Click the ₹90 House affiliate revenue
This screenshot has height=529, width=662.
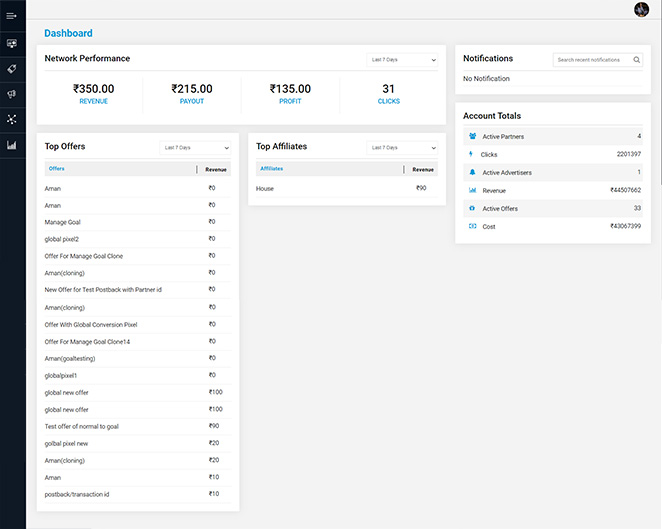pyautogui.click(x=421, y=188)
